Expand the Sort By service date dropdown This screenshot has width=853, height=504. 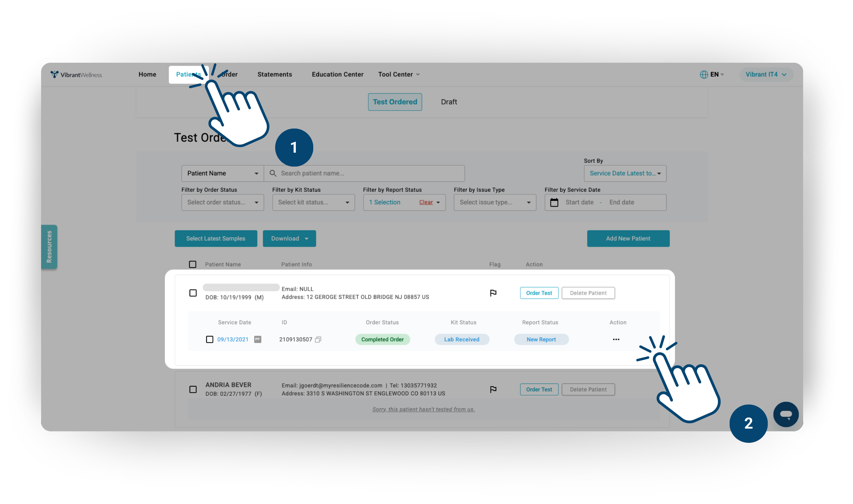click(x=625, y=173)
